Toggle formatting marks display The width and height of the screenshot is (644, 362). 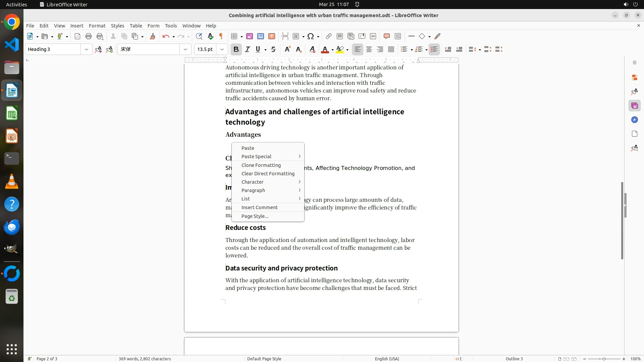pos(221,36)
